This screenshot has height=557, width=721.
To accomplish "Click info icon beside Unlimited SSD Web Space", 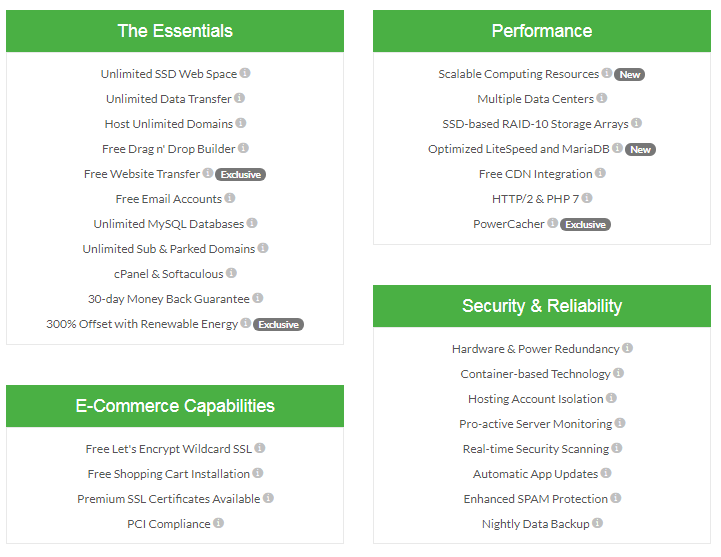I will (245, 73).
